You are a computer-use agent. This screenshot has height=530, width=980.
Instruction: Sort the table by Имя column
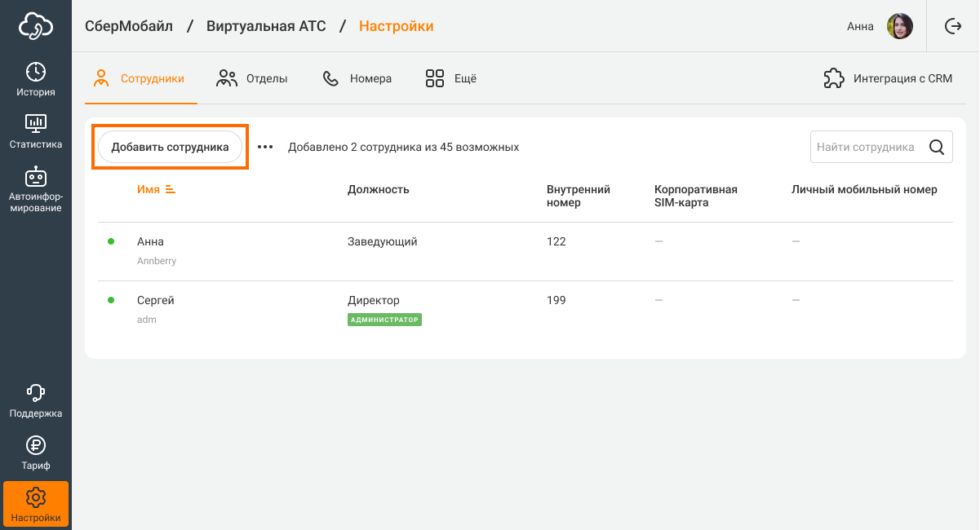tap(156, 189)
